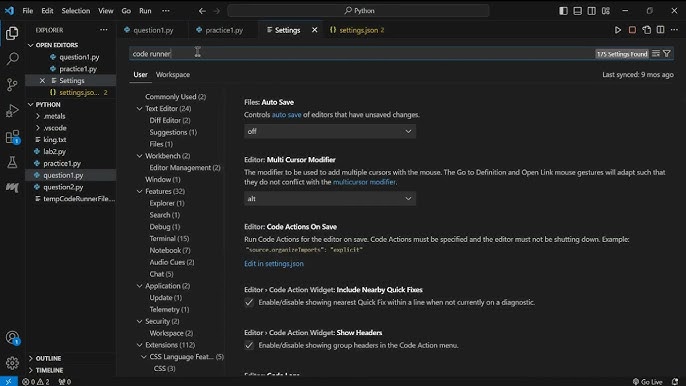
Task: Click the Edit in settings.json link
Action: [x=274, y=263]
